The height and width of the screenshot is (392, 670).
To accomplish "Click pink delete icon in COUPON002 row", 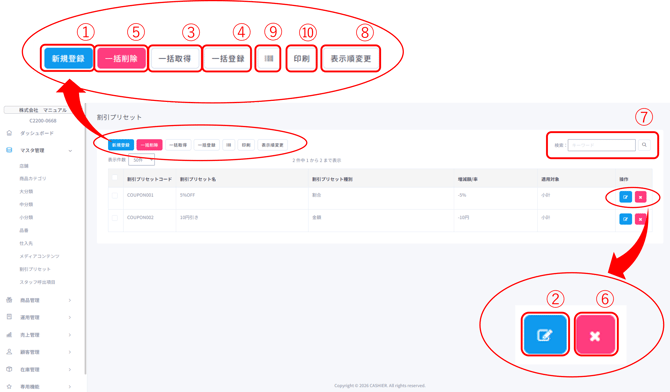I will pyautogui.click(x=641, y=219).
